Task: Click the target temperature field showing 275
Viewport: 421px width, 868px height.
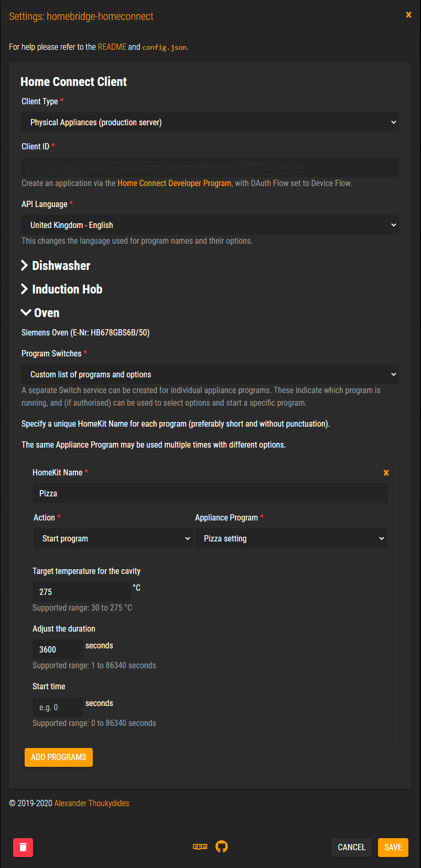Action: tap(81, 592)
